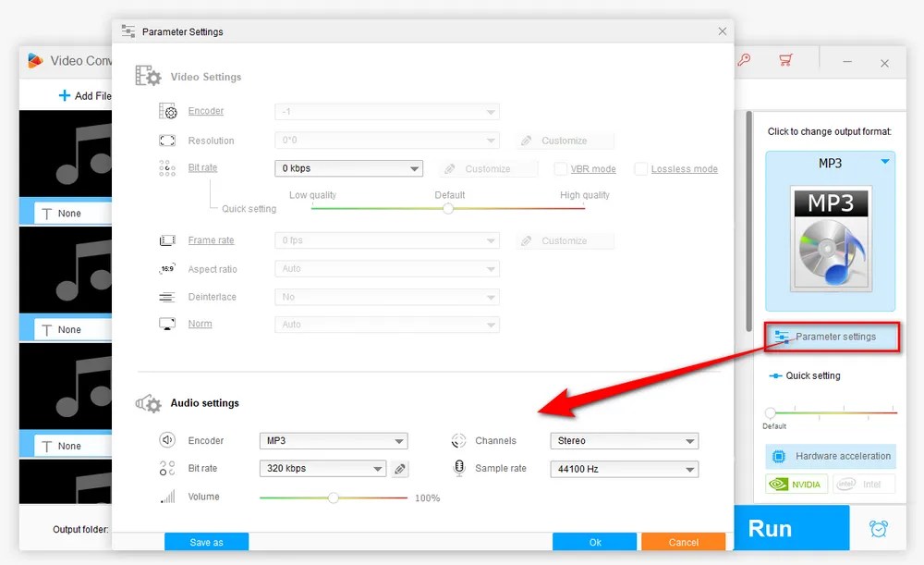Click the Deinterlace lines icon
The image size is (924, 565).
(x=167, y=297)
